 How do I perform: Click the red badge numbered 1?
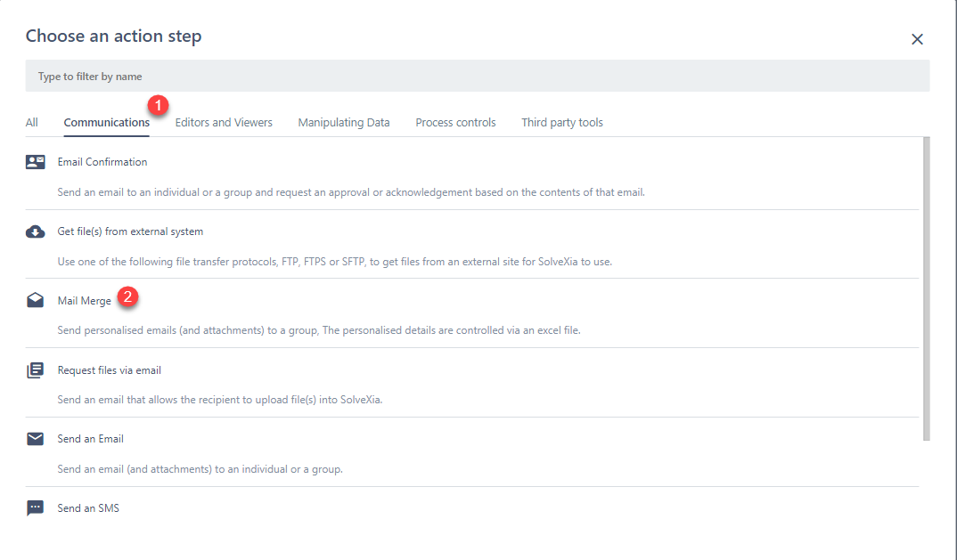pyautogui.click(x=160, y=105)
